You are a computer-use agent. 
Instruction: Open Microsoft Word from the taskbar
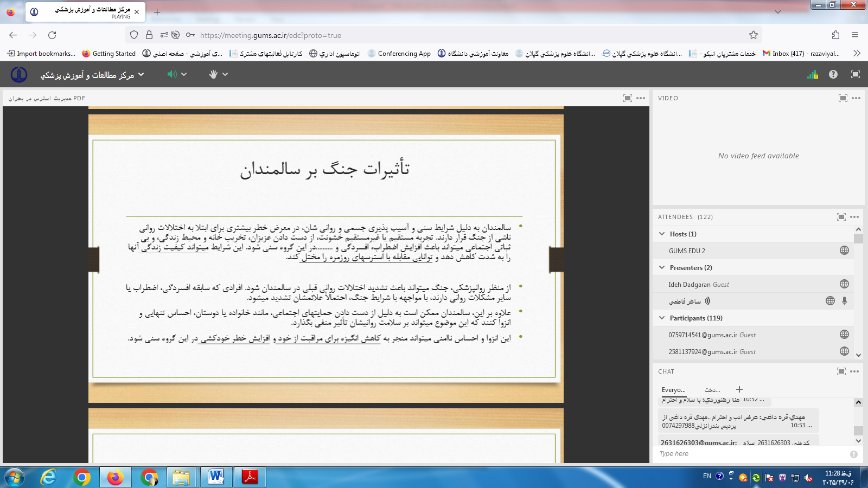tap(216, 477)
